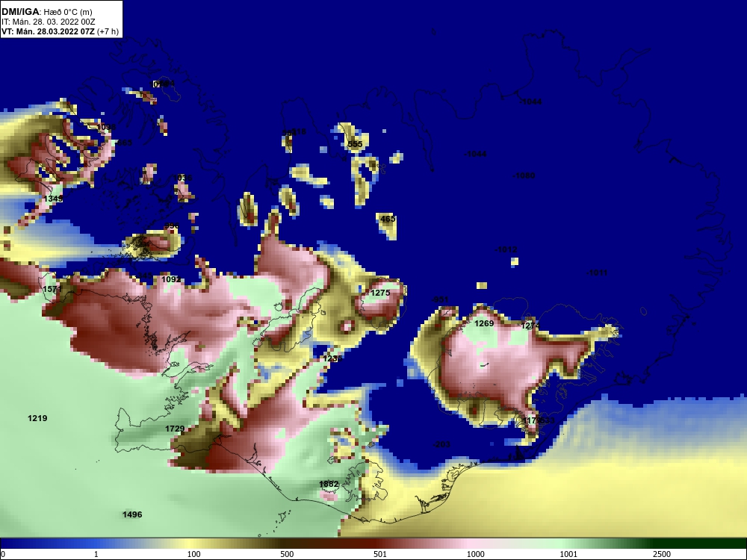Click the negative value label -203
Viewport: 747px width, 560px height.
click(441, 444)
